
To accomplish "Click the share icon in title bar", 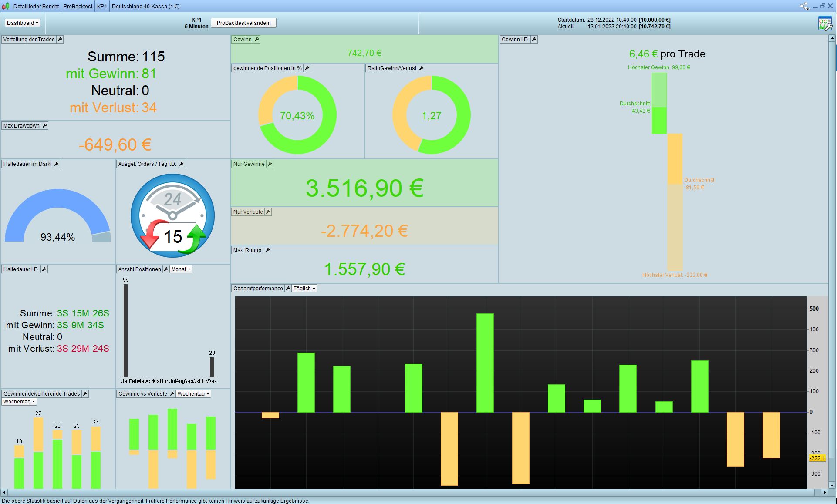I will pyautogui.click(x=804, y=6).
